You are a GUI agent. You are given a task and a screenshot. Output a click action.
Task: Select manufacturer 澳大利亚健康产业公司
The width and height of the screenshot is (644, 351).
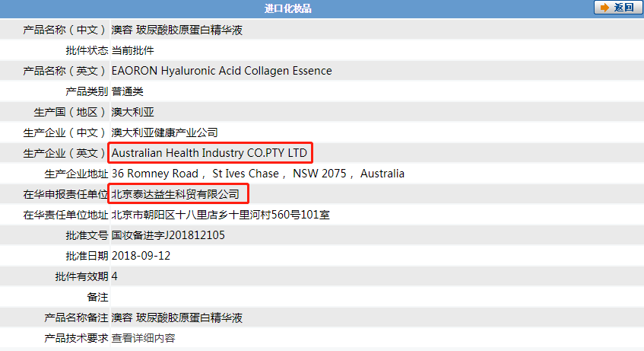[165, 132]
